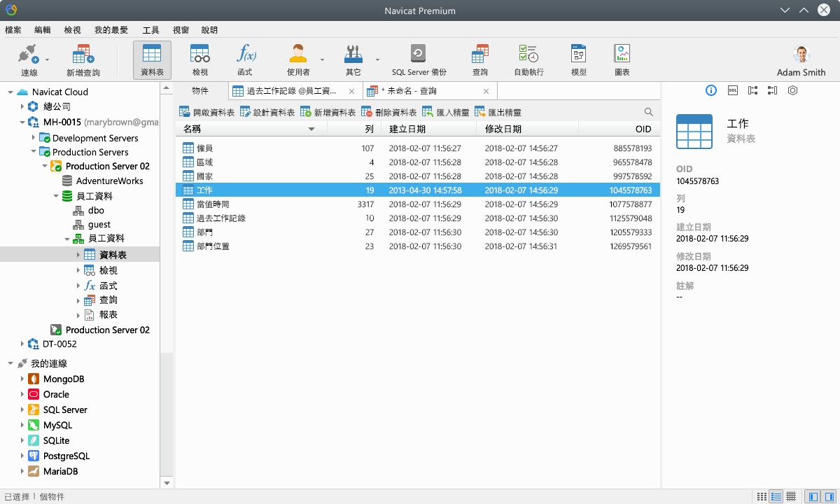Select the dbo schema
The image size is (840, 504).
click(x=88, y=210)
